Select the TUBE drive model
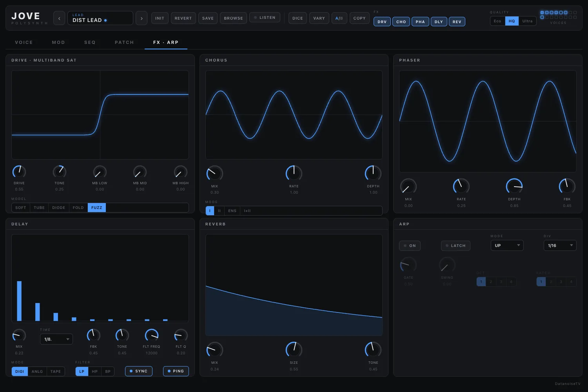Image resolution: width=588 pixels, height=392 pixels. pyautogui.click(x=39, y=208)
